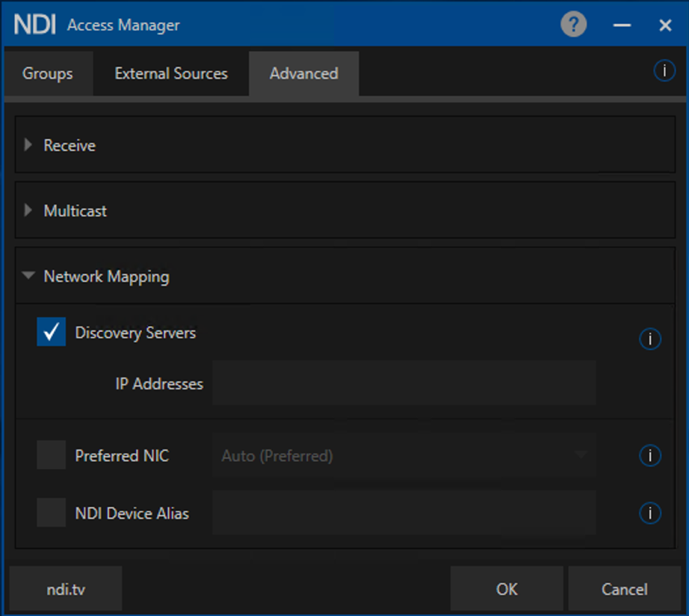Click the info icon beside NDI Device Alias
This screenshot has width=689, height=616.
click(649, 514)
